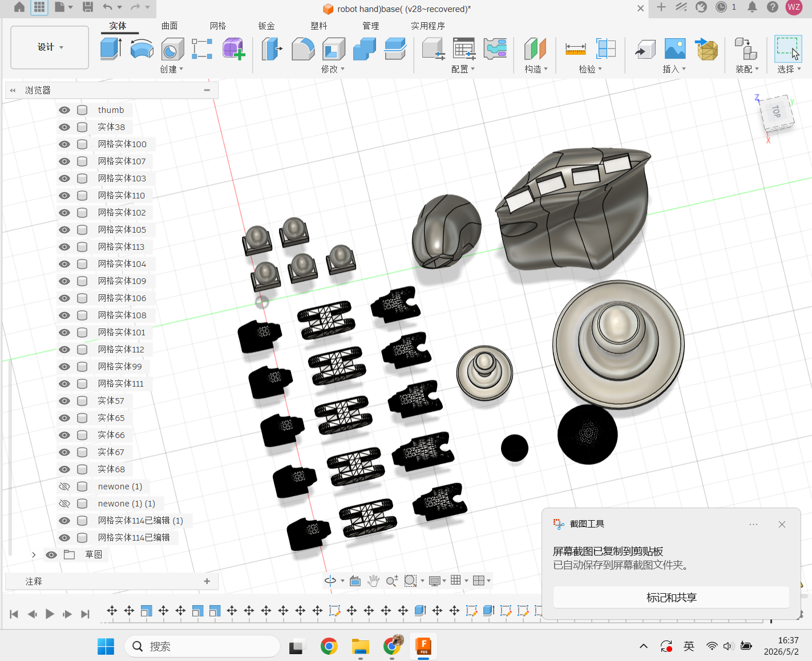The width and height of the screenshot is (812, 661).
Task: Expand the 草图 folder
Action: 34,555
